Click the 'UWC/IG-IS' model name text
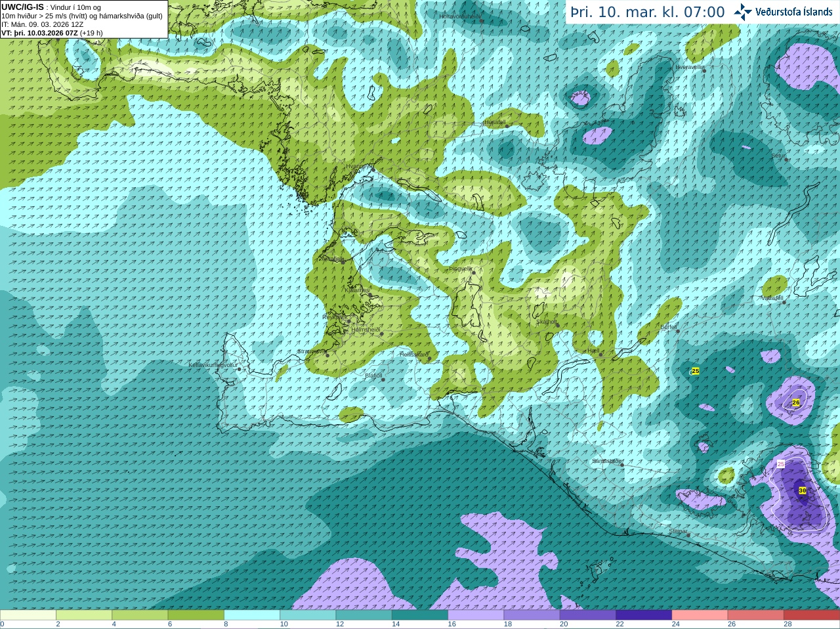 pyautogui.click(x=23, y=7)
